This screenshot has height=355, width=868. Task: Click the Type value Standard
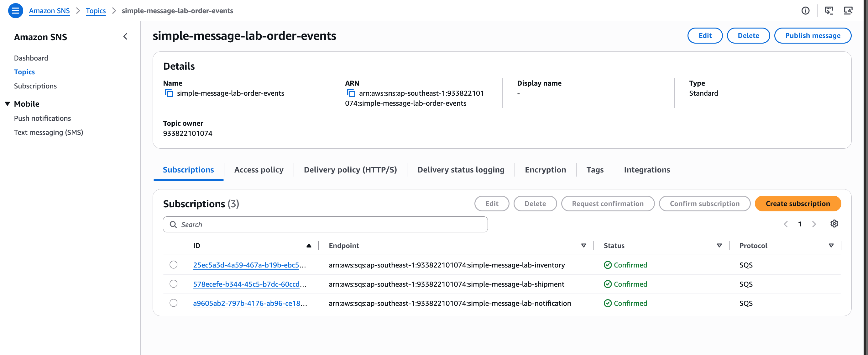point(703,93)
